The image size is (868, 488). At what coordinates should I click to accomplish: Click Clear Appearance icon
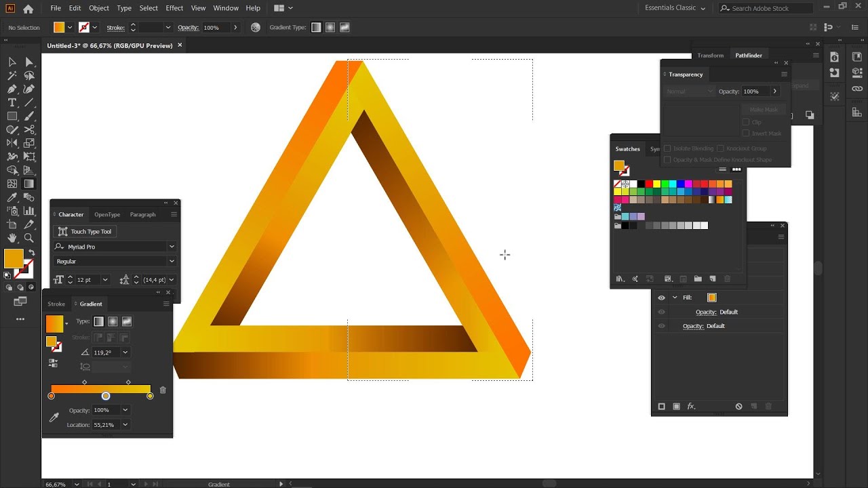coord(738,407)
